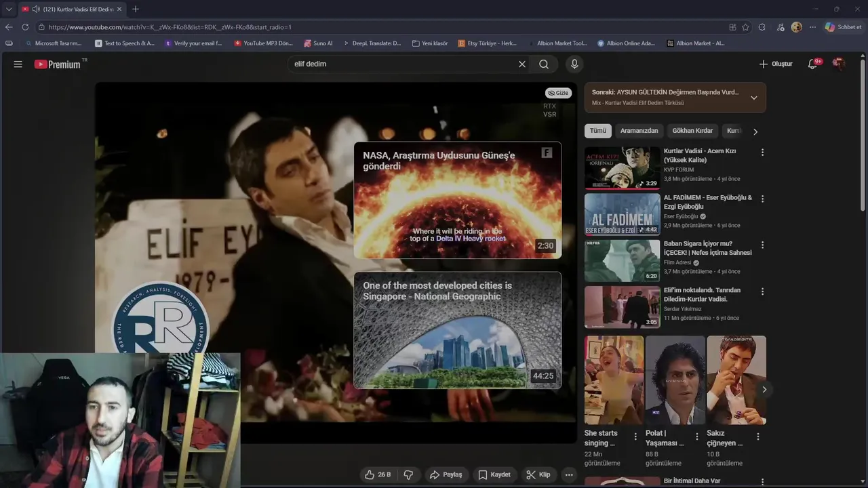Open the NASA Güneş'e gönderdi suggested video card

click(x=458, y=200)
